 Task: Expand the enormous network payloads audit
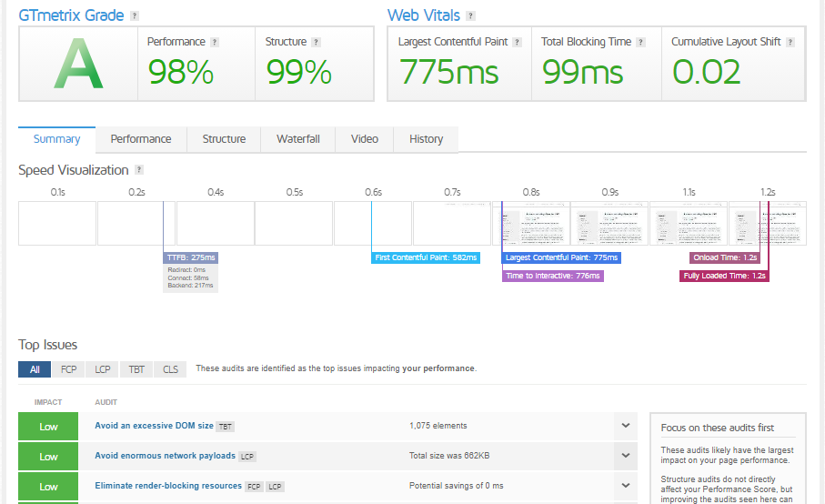point(626,456)
